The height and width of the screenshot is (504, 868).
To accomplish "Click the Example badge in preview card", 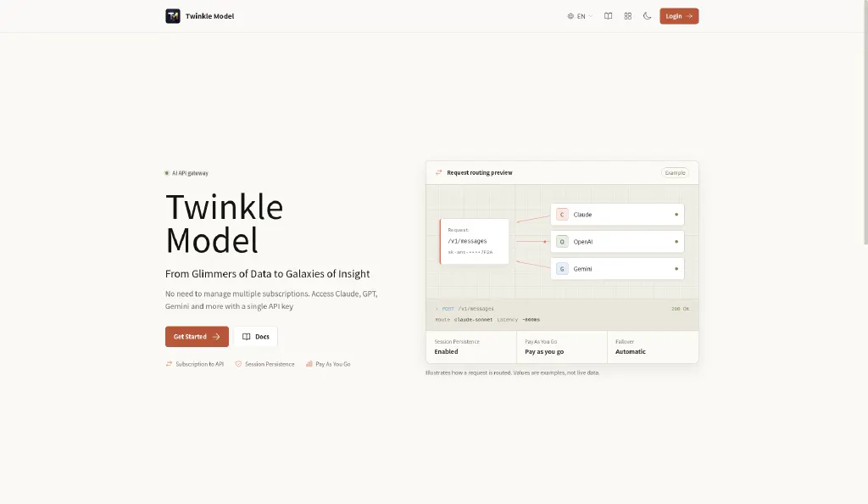I will pyautogui.click(x=675, y=173).
